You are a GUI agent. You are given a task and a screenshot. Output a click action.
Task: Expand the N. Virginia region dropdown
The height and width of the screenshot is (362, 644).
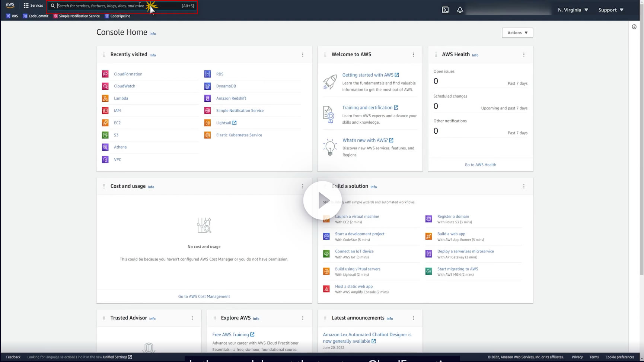coord(573,10)
